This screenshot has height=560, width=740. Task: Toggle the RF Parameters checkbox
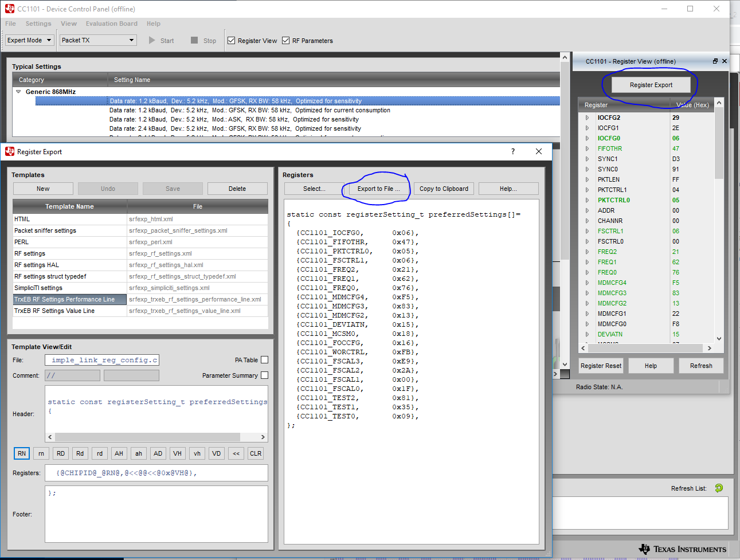pos(286,41)
